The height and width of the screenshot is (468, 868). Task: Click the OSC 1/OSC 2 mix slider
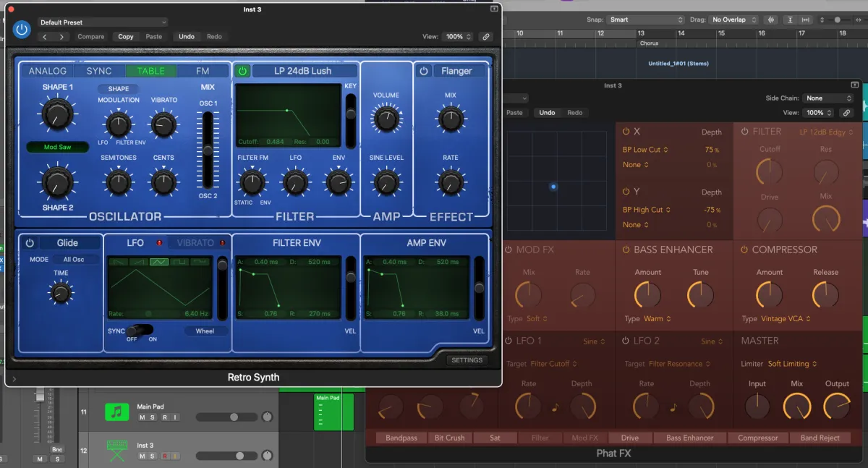[208, 150]
